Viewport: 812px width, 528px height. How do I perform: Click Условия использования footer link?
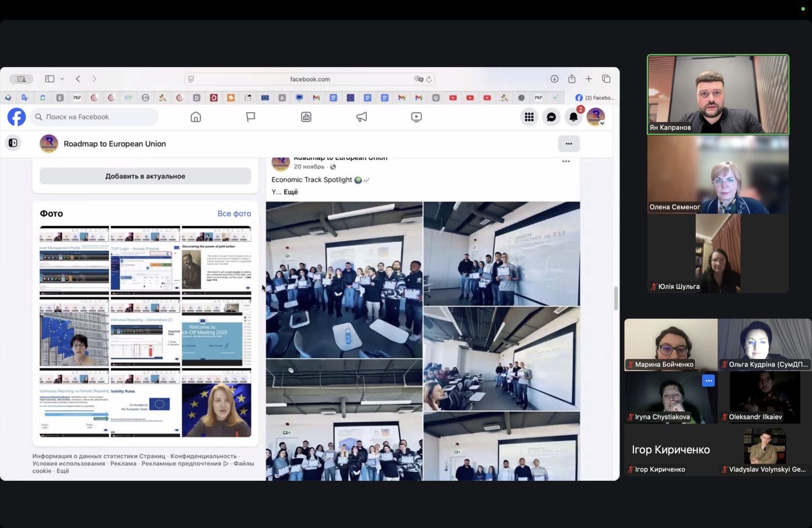69,464
